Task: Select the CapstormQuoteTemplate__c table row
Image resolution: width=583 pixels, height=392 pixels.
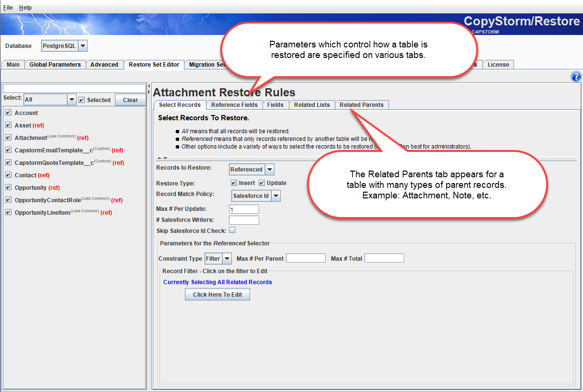Action: (69, 162)
